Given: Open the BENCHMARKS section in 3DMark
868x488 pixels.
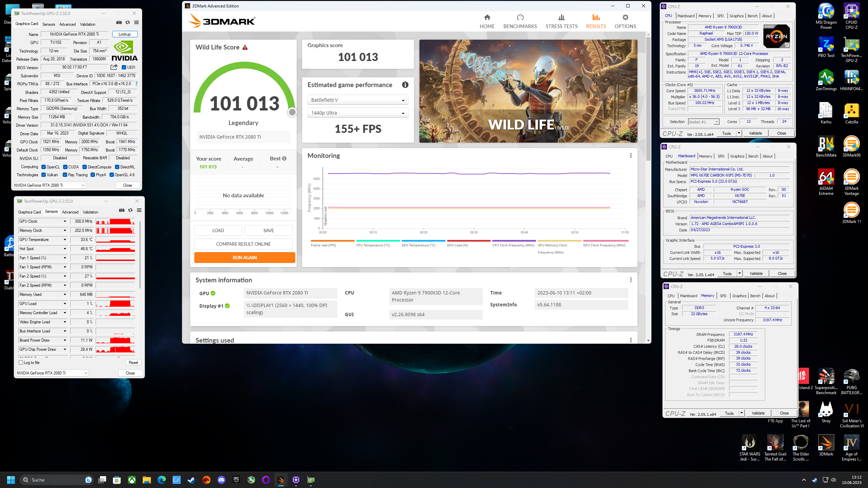Looking at the screenshot, I should 520,21.
